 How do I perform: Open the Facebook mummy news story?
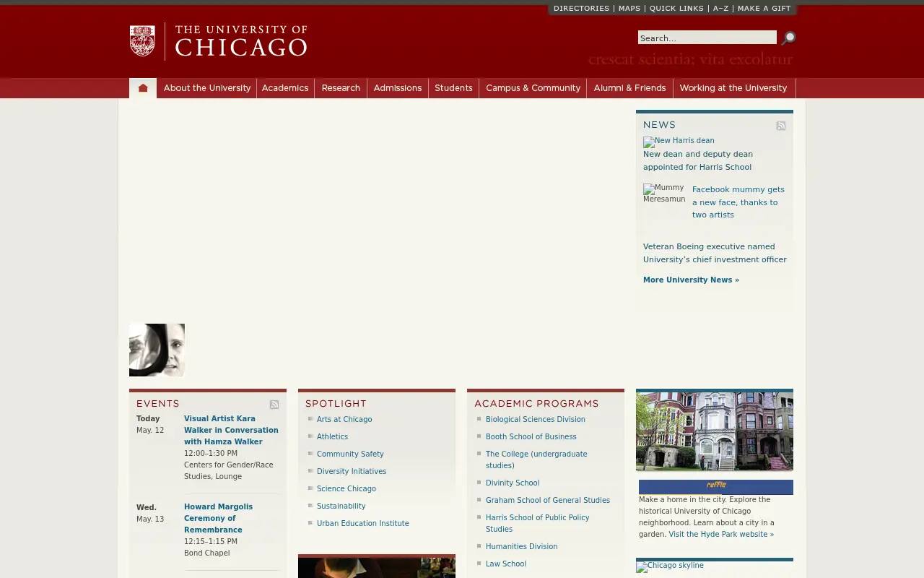tap(738, 202)
